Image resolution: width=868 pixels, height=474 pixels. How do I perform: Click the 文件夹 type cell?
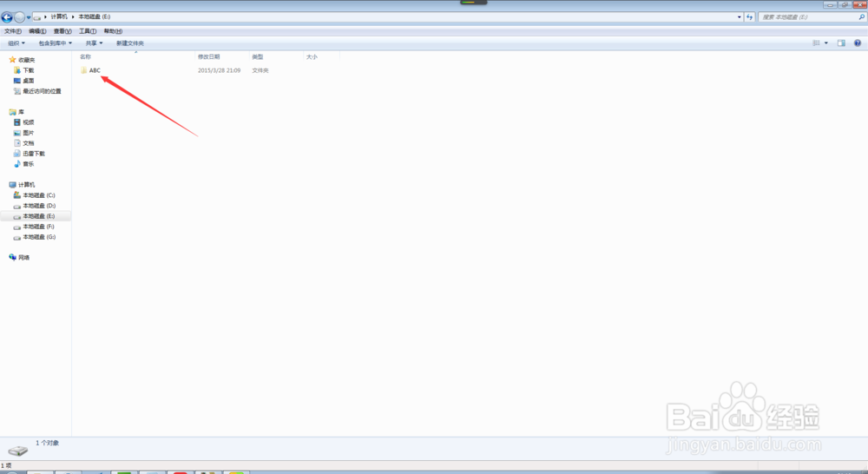260,70
